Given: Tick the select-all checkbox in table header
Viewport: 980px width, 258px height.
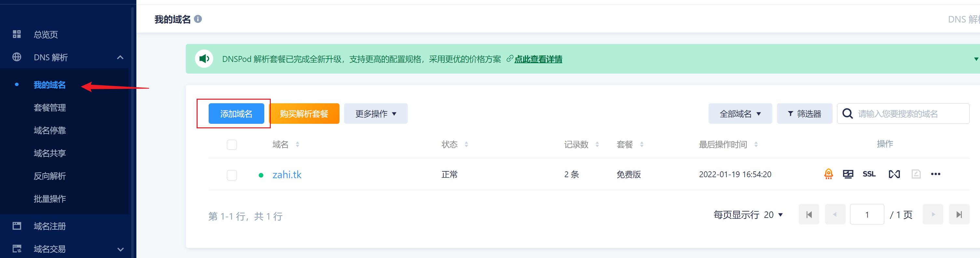Looking at the screenshot, I should coord(232,145).
